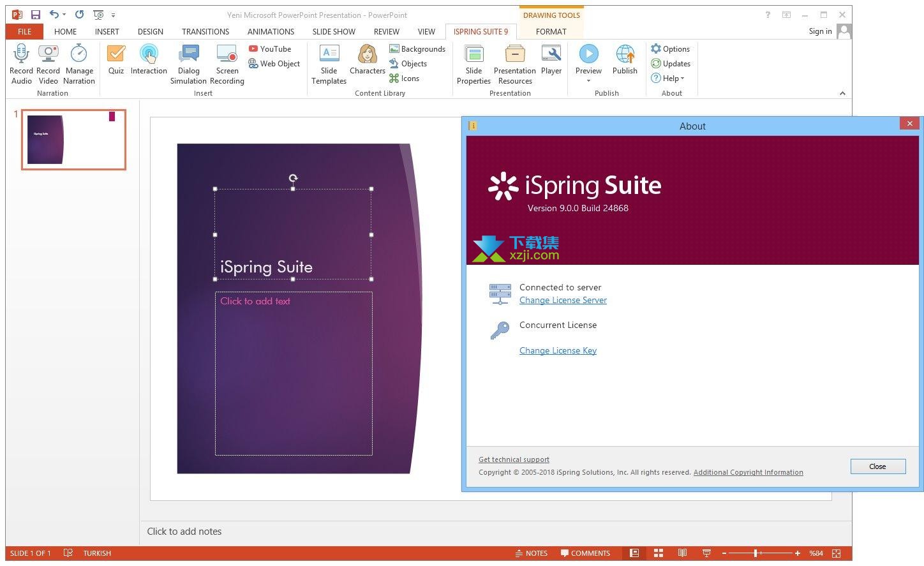The height and width of the screenshot is (566, 924).
Task: Open Manage Narration
Action: click(x=79, y=64)
